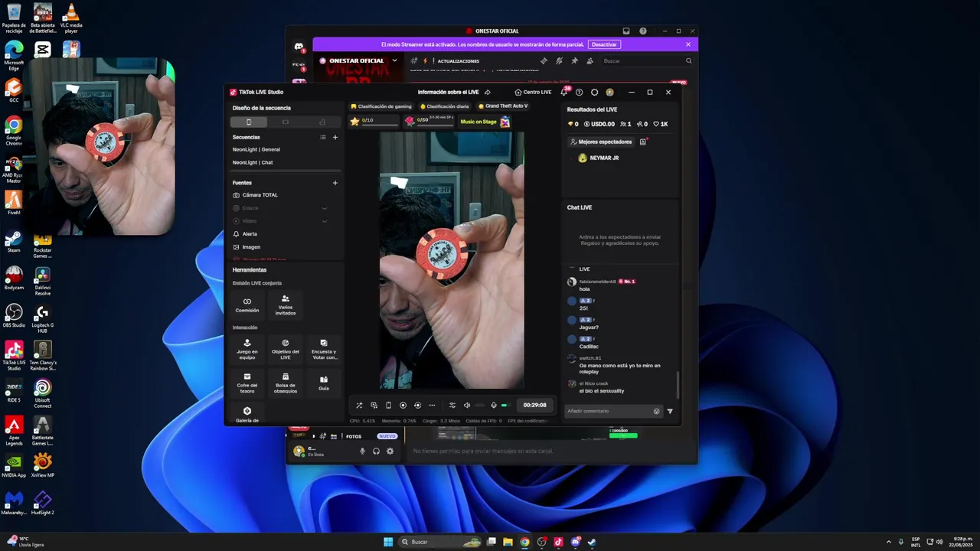
Task: Expand the Video source chevron
Action: [324, 221]
